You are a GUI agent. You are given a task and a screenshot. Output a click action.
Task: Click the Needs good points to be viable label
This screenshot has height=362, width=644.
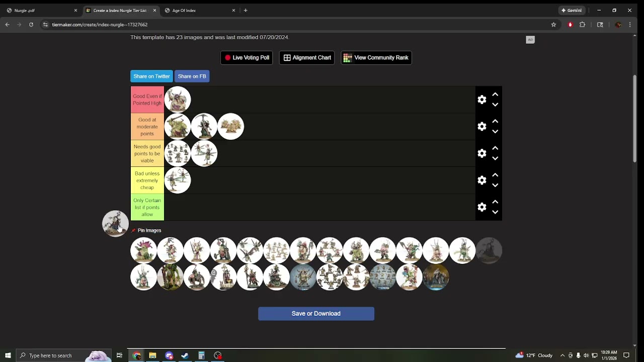coord(147,153)
